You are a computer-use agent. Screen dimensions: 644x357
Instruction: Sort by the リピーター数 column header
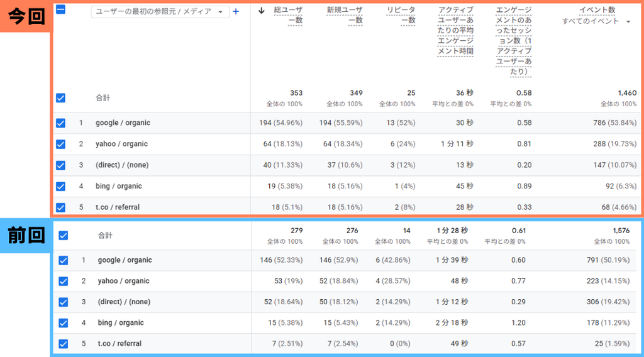[x=401, y=15]
